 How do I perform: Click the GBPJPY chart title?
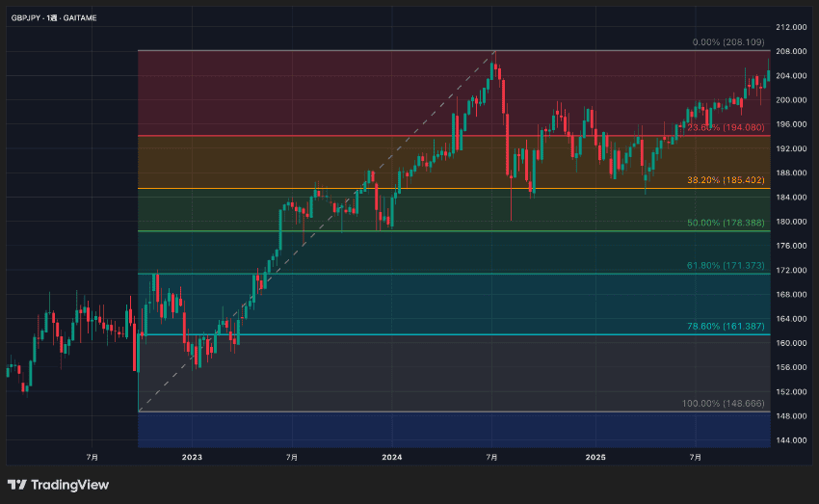click(x=54, y=17)
